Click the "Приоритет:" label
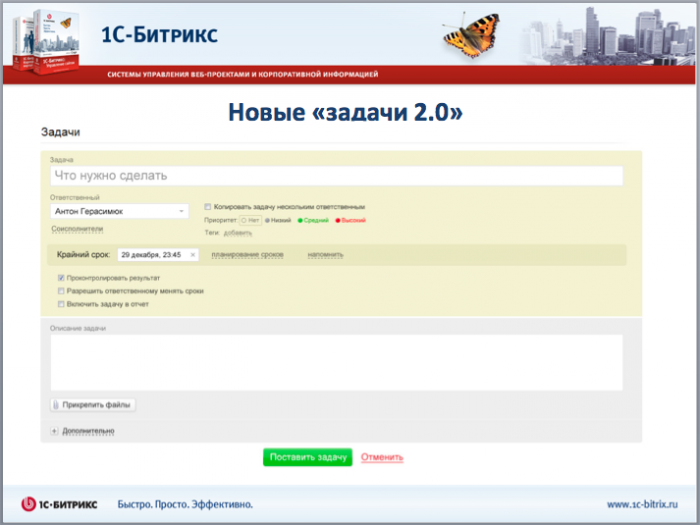The height and width of the screenshot is (525, 700). click(221, 220)
